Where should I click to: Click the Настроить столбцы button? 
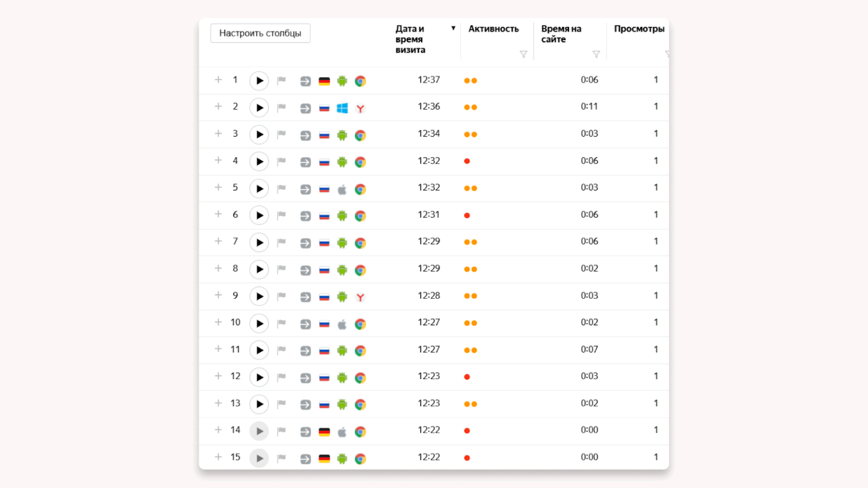pos(260,33)
